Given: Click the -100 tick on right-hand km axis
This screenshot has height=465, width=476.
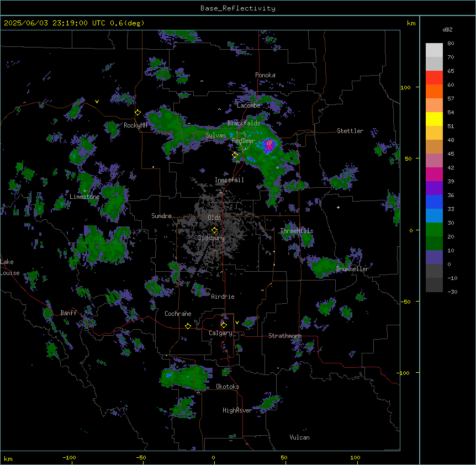Looking at the screenshot, I should [403, 373].
